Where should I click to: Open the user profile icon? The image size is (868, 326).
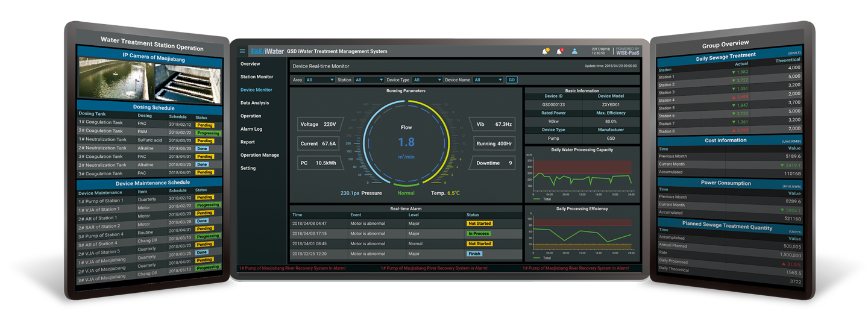coord(574,51)
